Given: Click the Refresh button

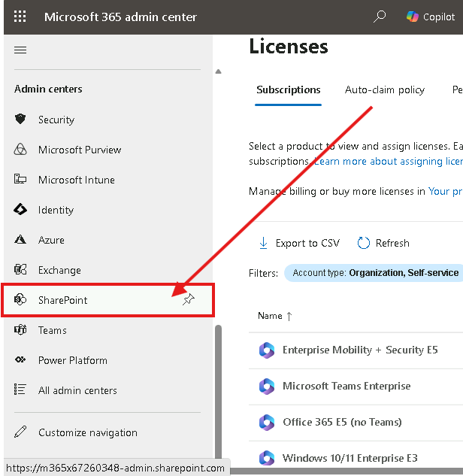Looking at the screenshot, I should (383, 243).
